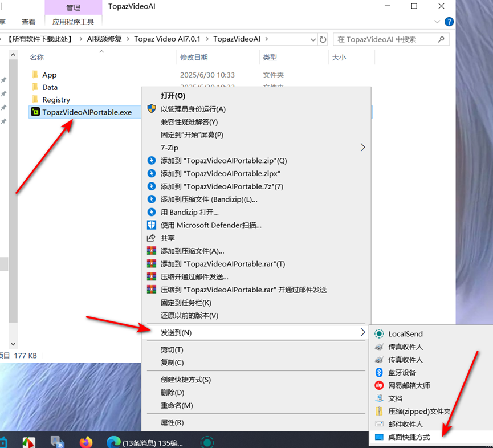Viewport: 493px width, 448px height.
Task: Click the Microsoft Defender shield icon
Action: pos(152,225)
